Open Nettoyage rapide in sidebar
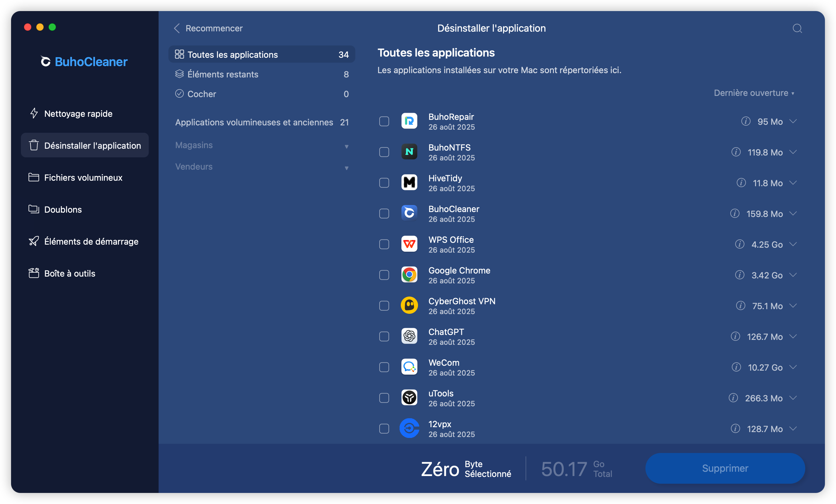836x504 pixels. 85,113
